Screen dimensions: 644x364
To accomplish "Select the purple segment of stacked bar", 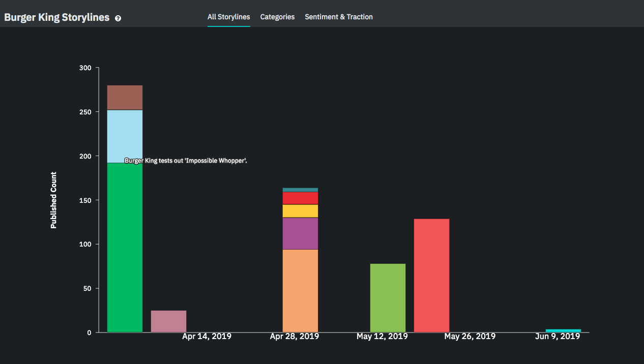I will (x=300, y=233).
